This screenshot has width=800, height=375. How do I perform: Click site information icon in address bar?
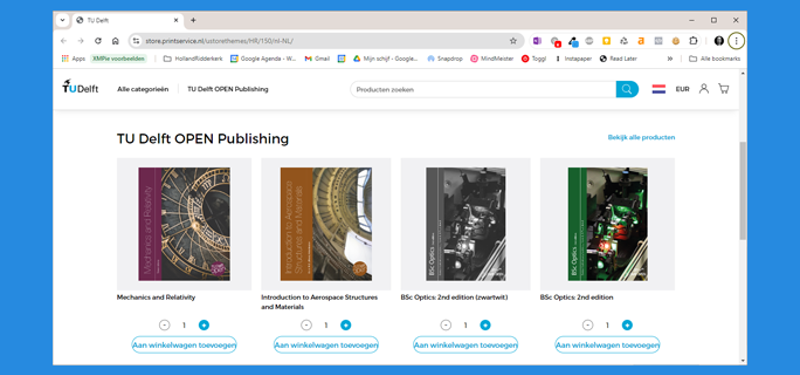coord(136,41)
